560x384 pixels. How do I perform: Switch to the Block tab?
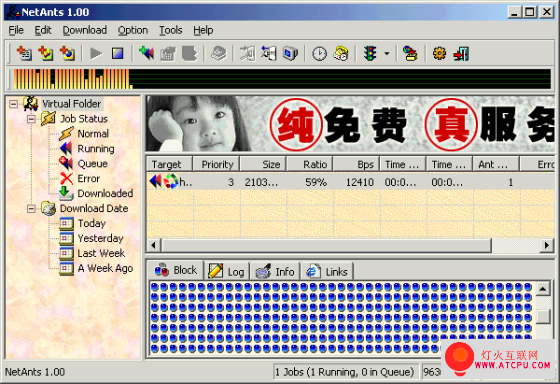(176, 270)
